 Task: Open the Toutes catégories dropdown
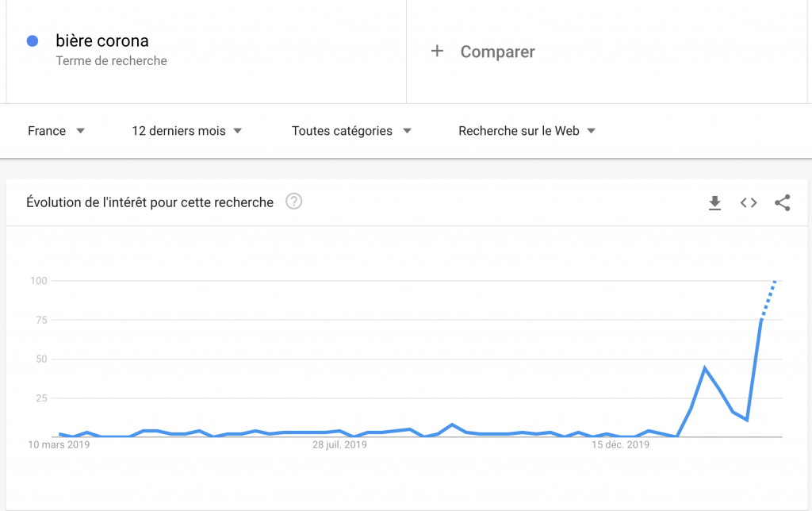(x=351, y=131)
